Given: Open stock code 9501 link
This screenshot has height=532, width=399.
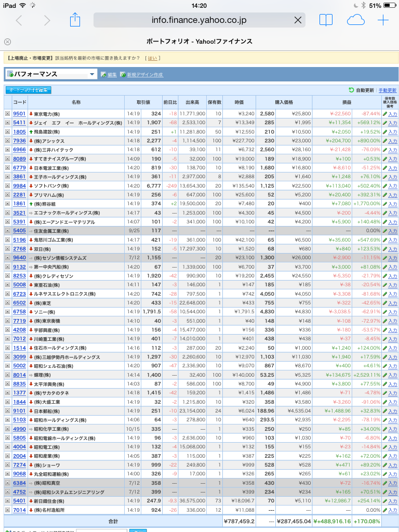Looking at the screenshot, I should pos(19,114).
